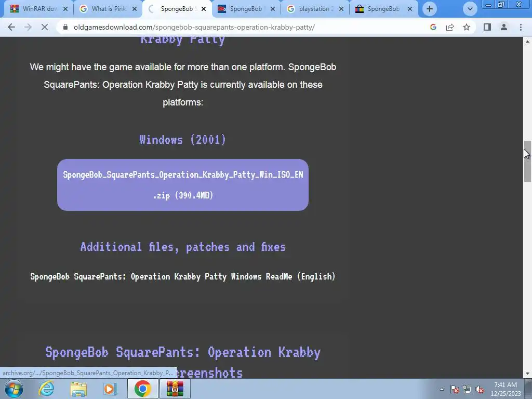Open the Windows Start menu
Viewport: 532px width, 399px height.
point(14,389)
